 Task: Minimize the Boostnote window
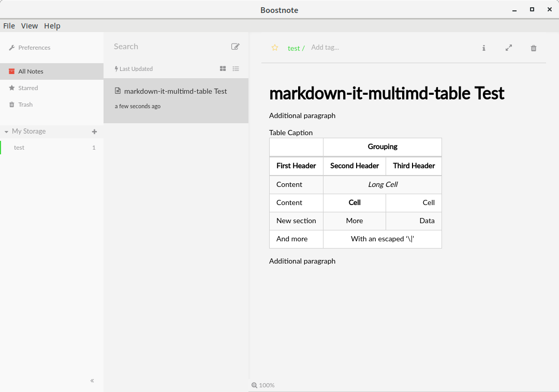514,10
